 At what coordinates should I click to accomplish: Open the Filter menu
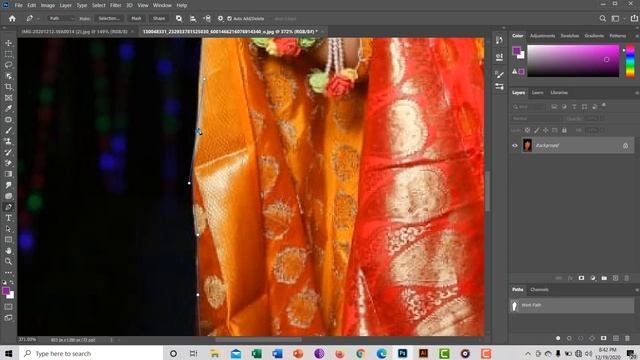point(116,5)
